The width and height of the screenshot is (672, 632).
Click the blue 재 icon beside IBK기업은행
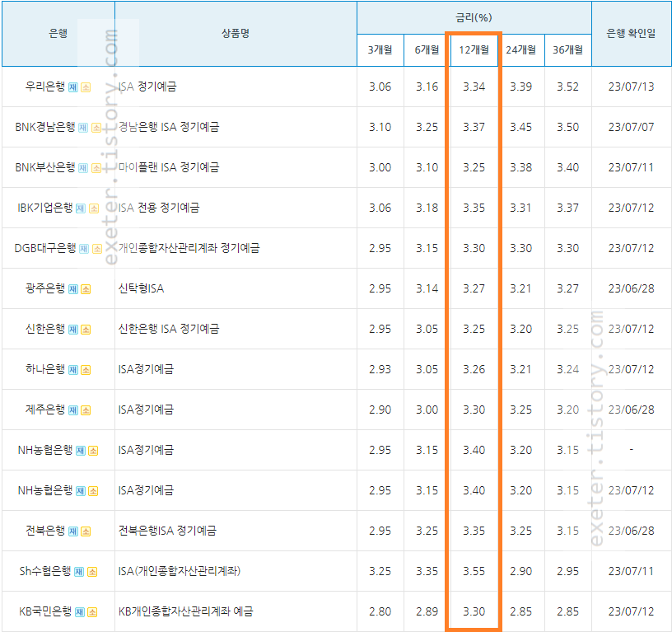click(81, 208)
